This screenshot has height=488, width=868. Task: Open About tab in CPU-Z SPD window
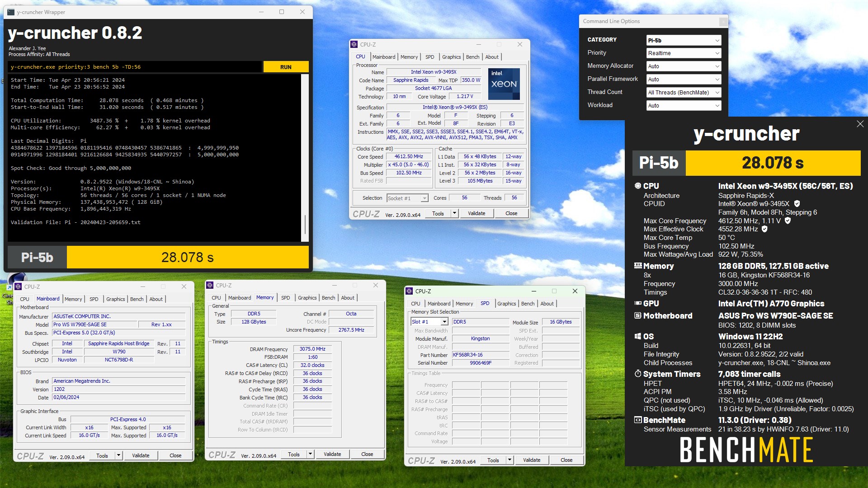[547, 304]
